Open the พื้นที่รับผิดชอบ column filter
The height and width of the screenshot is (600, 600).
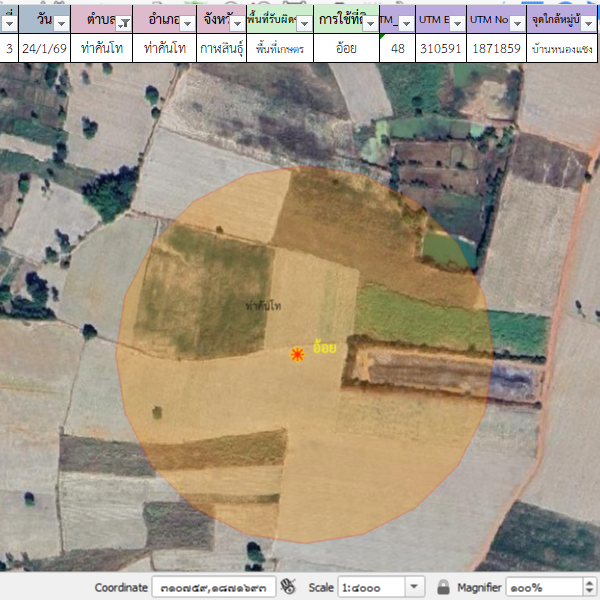pos(302,23)
